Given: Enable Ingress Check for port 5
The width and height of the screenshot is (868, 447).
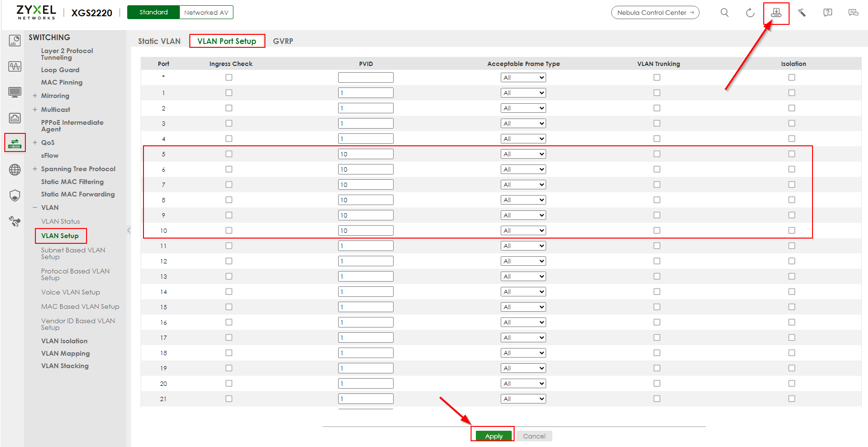Looking at the screenshot, I should coord(229,153).
